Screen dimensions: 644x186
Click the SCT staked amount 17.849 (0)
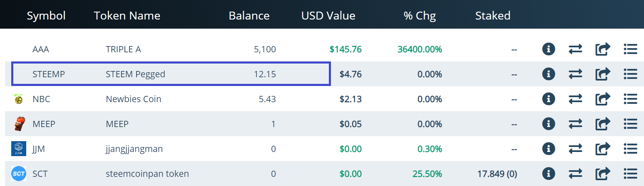(x=497, y=174)
